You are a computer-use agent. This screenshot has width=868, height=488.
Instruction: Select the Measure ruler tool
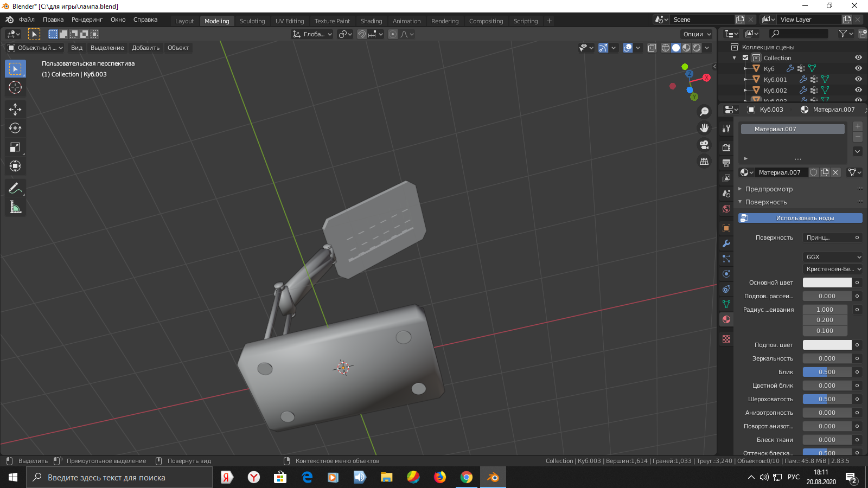(x=15, y=207)
